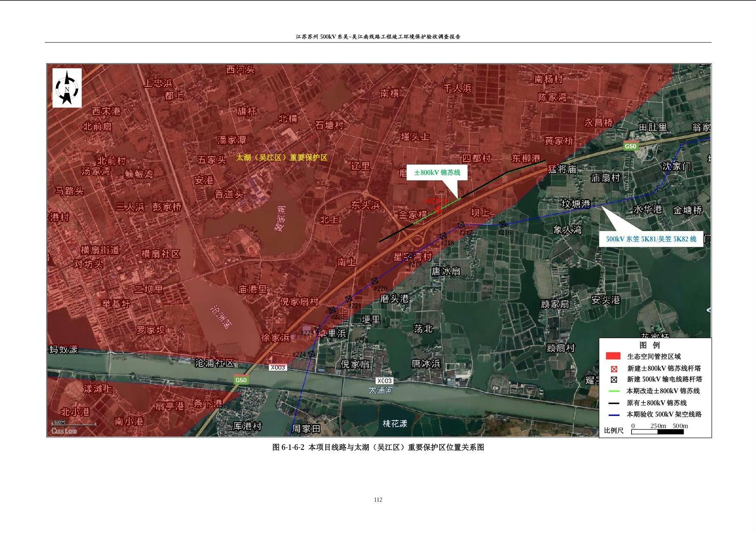Click the ±800kV 锦苏线 callout box
The width and height of the screenshot is (756, 534).
pos(437,173)
